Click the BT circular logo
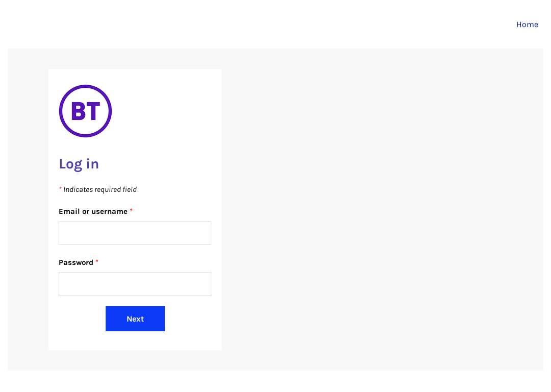The image size is (551, 392). tap(85, 111)
